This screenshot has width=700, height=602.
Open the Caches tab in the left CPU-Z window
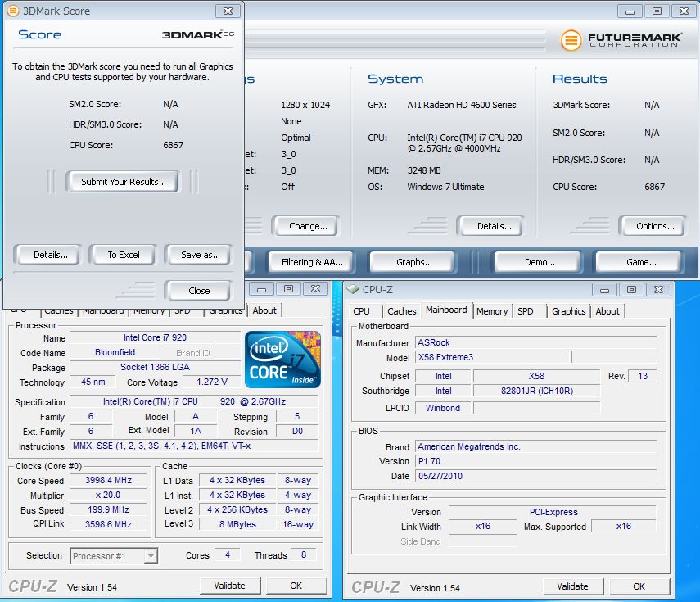tap(59, 311)
